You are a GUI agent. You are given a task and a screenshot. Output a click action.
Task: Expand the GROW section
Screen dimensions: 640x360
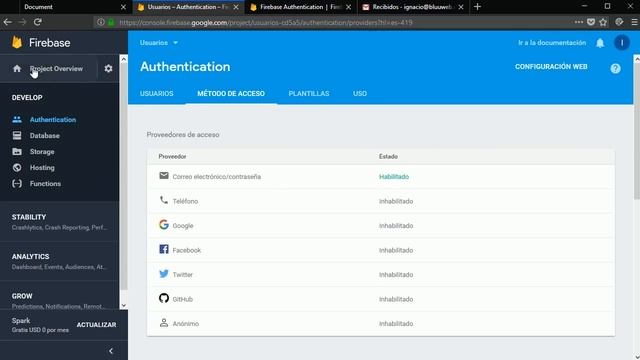[60, 300]
